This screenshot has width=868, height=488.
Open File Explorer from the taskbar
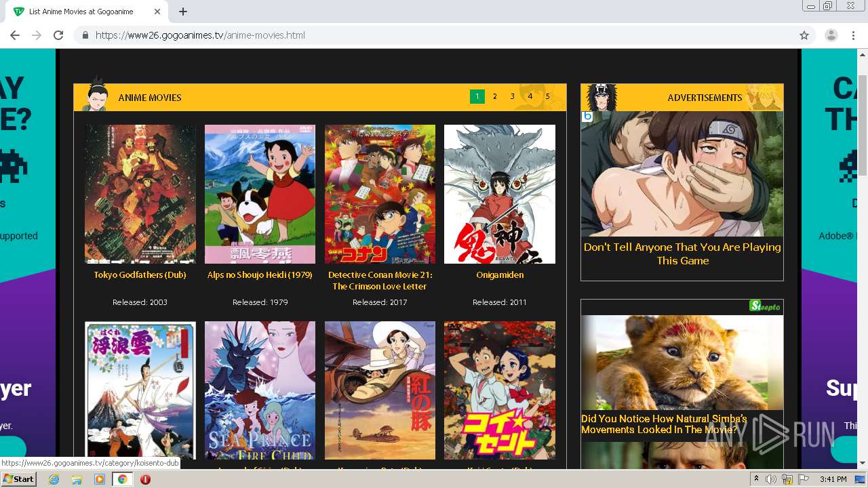[77, 479]
